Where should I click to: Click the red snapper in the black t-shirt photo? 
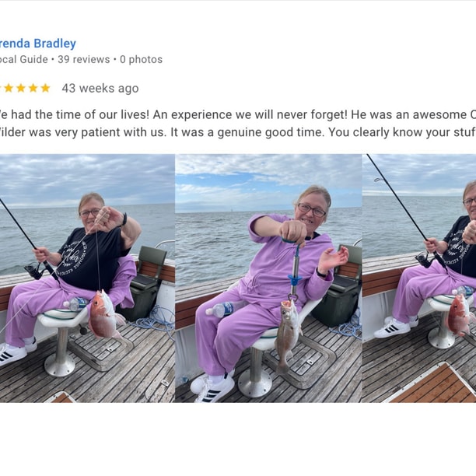click(105, 315)
